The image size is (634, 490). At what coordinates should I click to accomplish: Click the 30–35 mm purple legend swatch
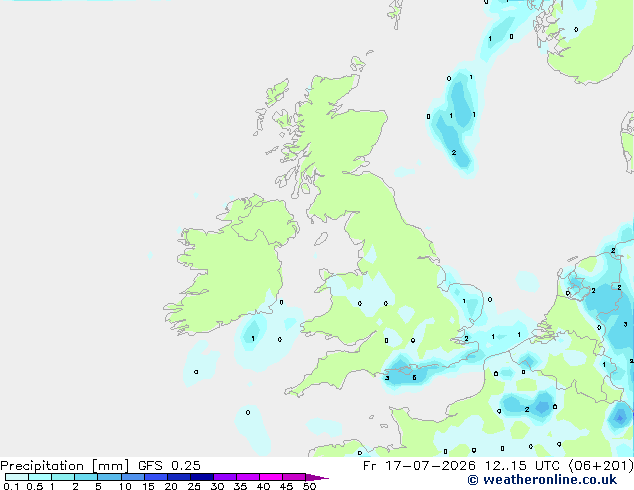[x=225, y=477]
